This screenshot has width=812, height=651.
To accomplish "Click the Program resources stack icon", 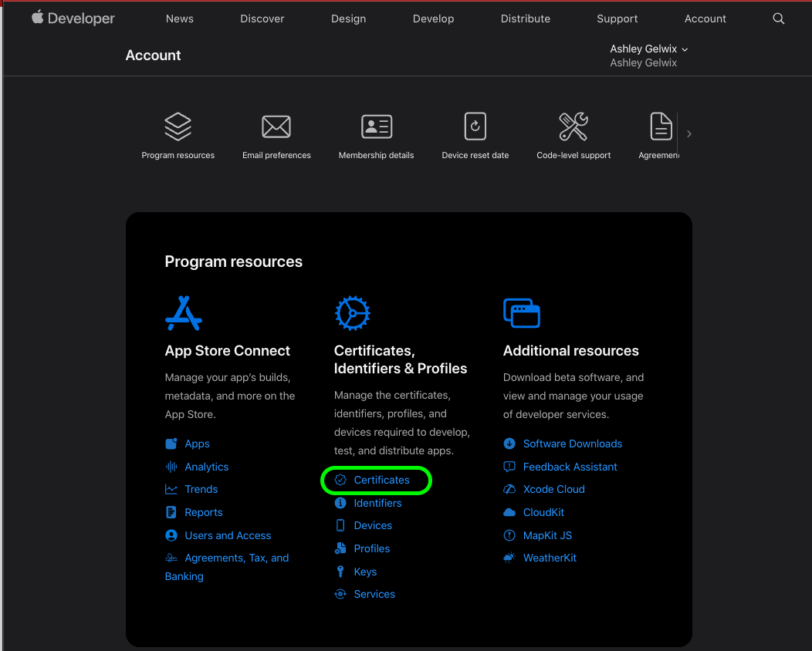I will pyautogui.click(x=178, y=126).
